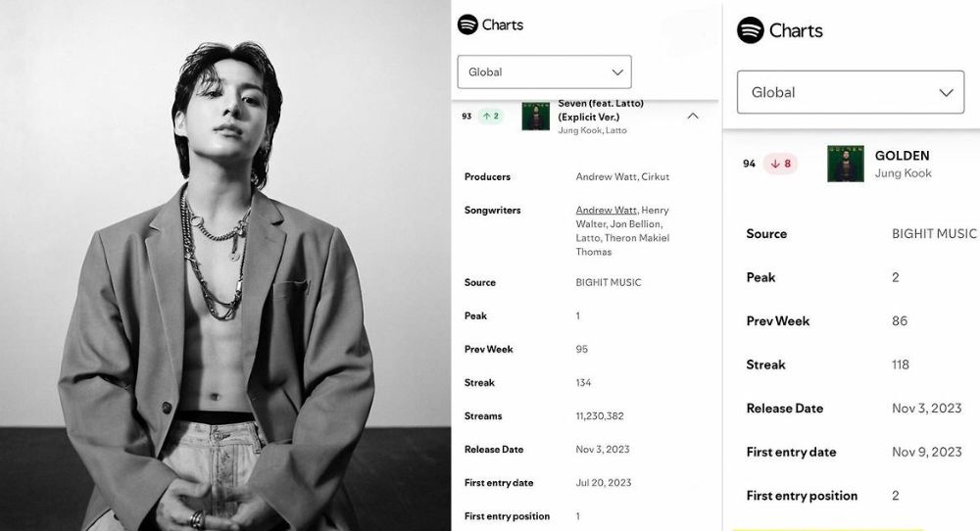This screenshot has width=980, height=531.
Task: Click the GOLDEN album title
Action: pos(902,156)
